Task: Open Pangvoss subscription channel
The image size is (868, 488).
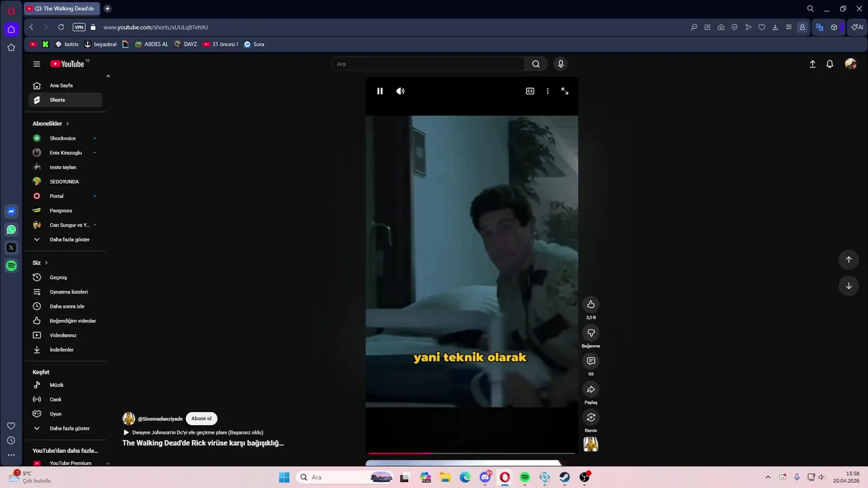Action: pos(65,211)
